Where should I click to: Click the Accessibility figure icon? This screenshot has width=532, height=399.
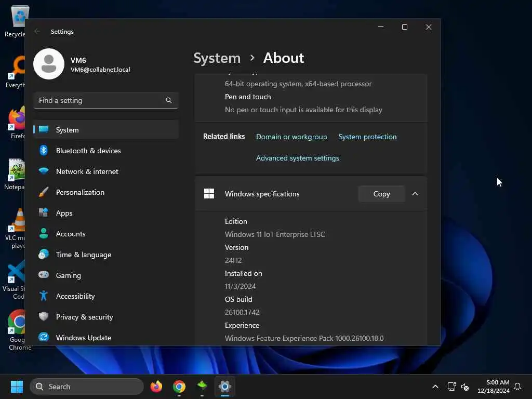point(44,296)
